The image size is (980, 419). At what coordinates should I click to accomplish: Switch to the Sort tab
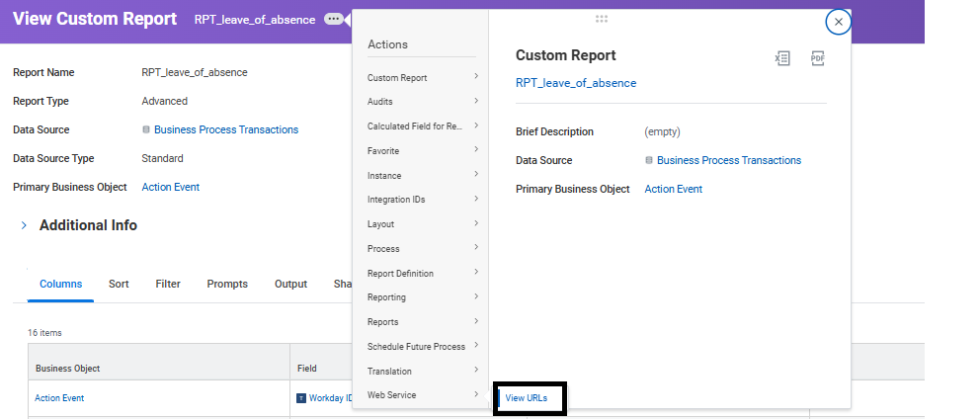119,284
